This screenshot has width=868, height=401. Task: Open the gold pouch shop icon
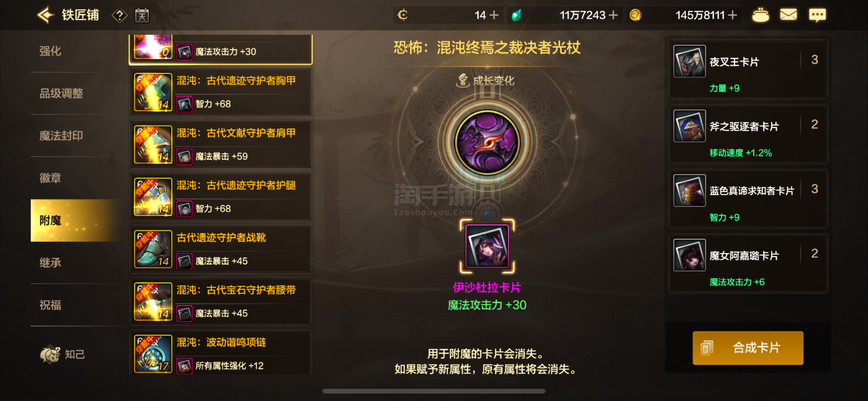[x=760, y=15]
